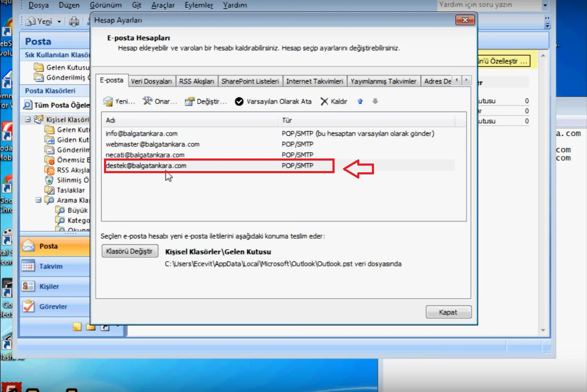Select the info@balgatankara.com account
This screenshot has width=587, height=392.
point(142,134)
